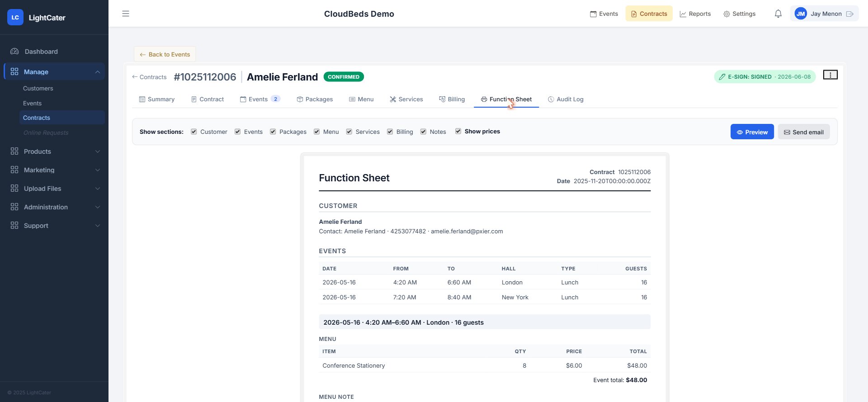
Task: Switch to the Summary tab
Action: tap(156, 99)
